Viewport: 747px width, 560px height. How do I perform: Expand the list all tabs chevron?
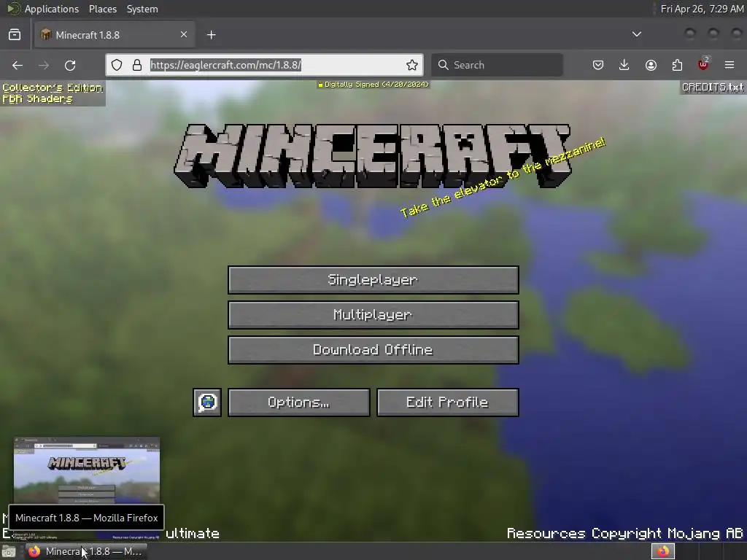[x=636, y=34]
